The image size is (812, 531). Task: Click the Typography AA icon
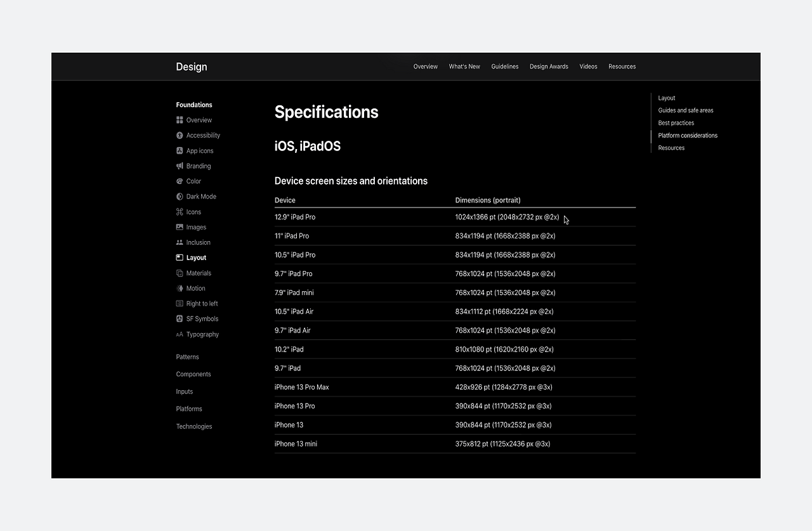pyautogui.click(x=180, y=334)
